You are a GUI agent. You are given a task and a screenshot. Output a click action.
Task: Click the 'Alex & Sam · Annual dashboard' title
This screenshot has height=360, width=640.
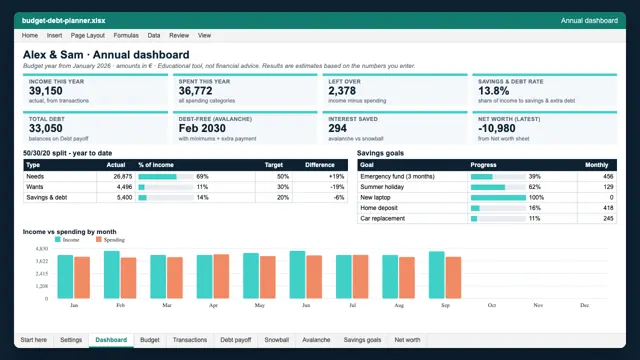point(106,55)
